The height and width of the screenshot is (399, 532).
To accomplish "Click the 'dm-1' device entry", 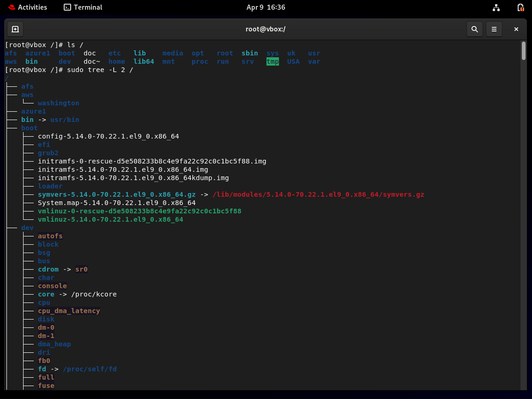I will click(x=46, y=336).
